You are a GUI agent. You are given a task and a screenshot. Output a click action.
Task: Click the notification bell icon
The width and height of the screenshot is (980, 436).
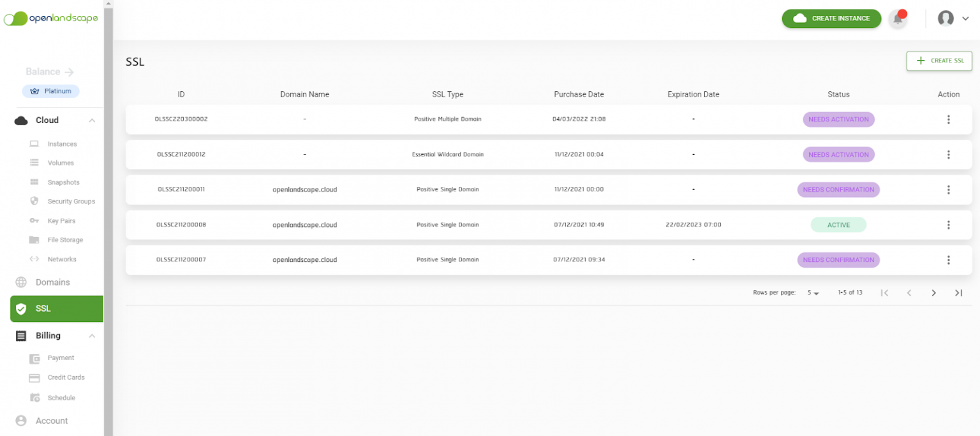click(x=898, y=18)
